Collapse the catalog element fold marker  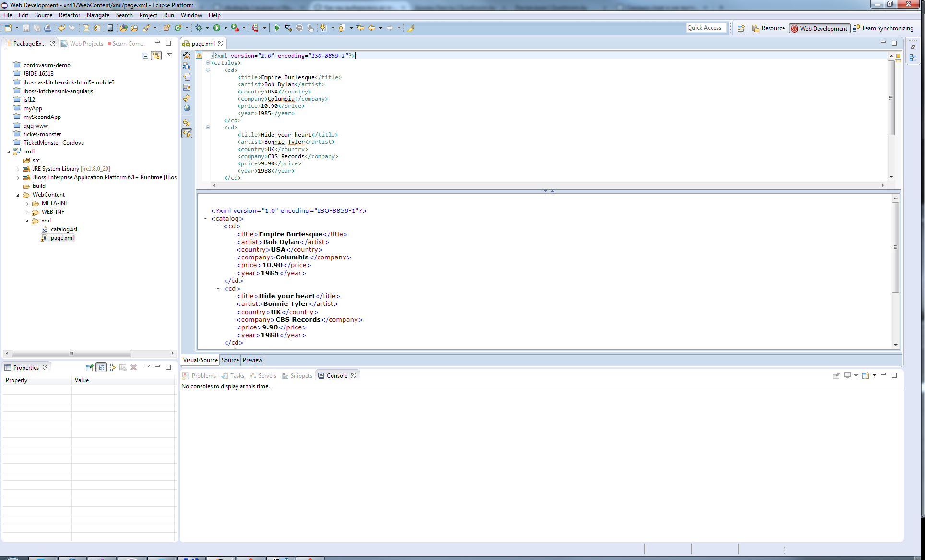(x=208, y=63)
